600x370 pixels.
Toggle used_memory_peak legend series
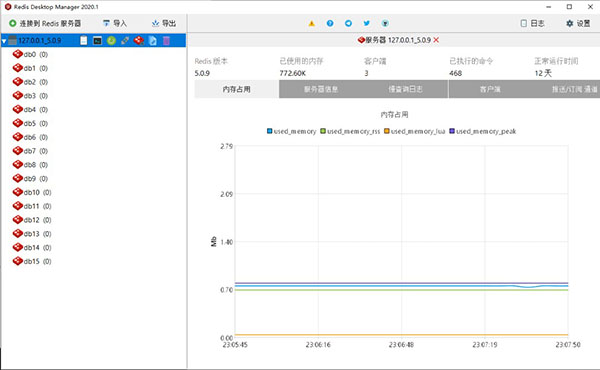click(x=483, y=131)
